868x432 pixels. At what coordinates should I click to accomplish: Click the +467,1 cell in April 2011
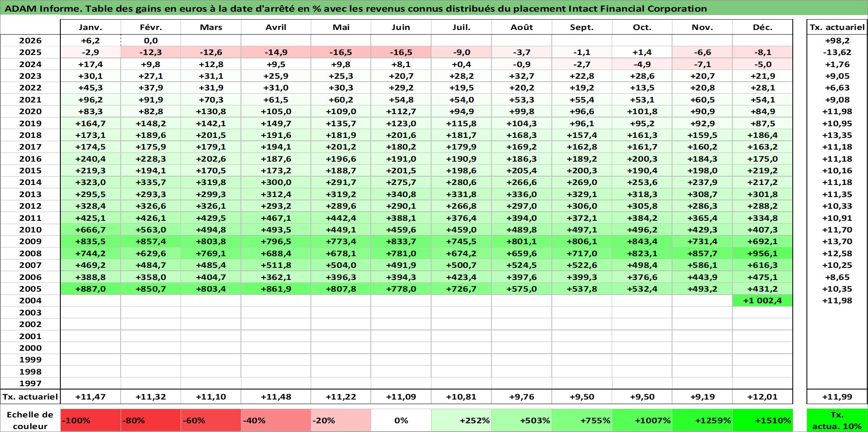pos(276,218)
